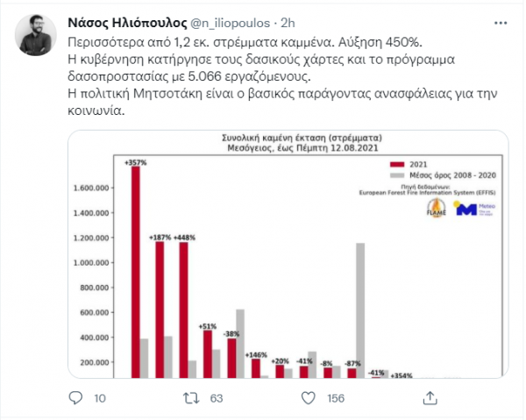Click the gray Μέσος όρος 2008 - 2020 swatch
Viewport: 526px width, 420px height.
pos(397,175)
